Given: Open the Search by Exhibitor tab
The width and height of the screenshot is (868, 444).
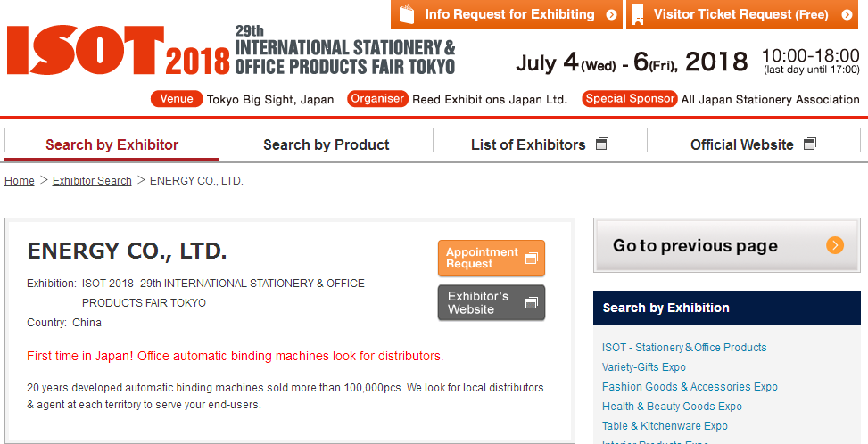Looking at the screenshot, I should (112, 144).
